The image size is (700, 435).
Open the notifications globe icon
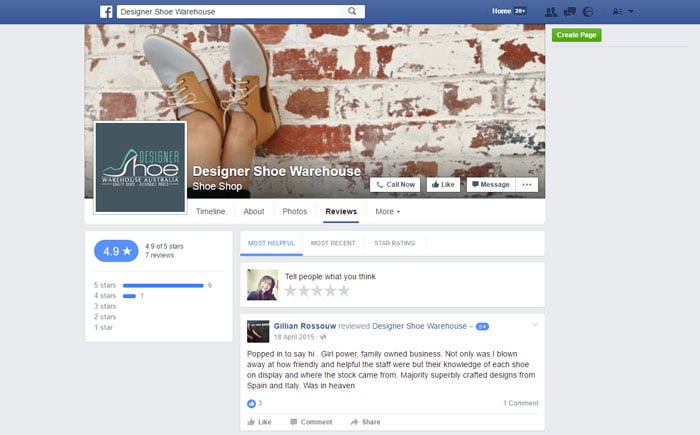tap(588, 12)
